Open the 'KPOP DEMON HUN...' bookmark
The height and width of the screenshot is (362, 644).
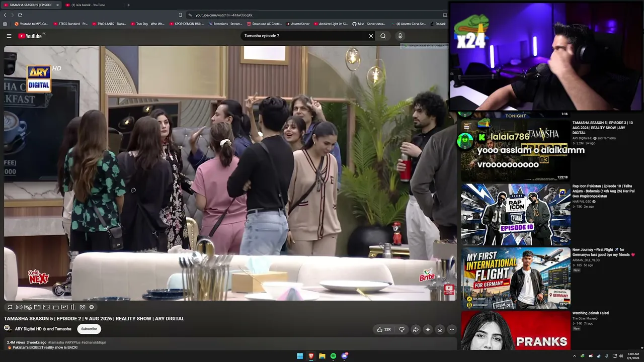[186, 24]
